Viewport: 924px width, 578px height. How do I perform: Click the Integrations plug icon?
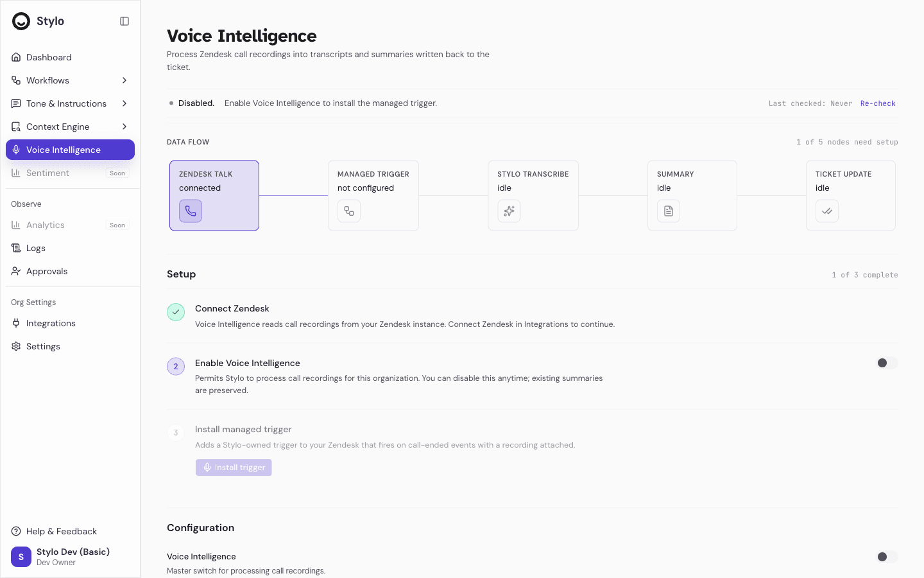click(x=16, y=323)
